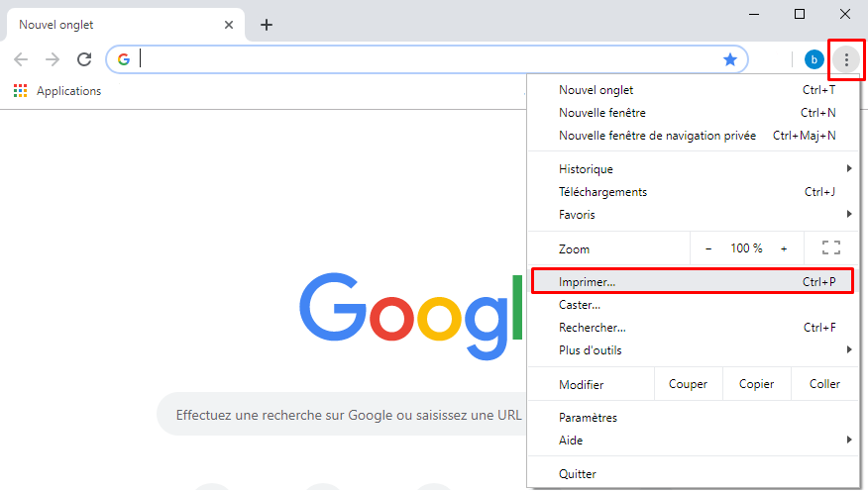The image size is (868, 492).
Task: Click the Google logo on the page
Action: coord(411,316)
